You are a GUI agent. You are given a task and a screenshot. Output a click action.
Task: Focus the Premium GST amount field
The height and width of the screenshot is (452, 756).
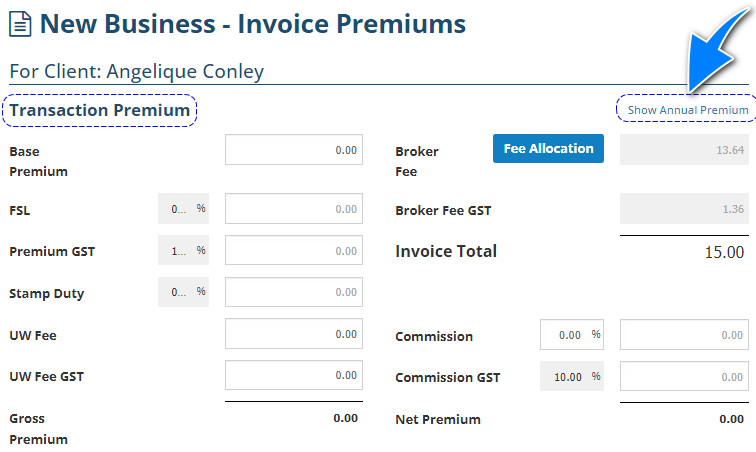pos(292,251)
